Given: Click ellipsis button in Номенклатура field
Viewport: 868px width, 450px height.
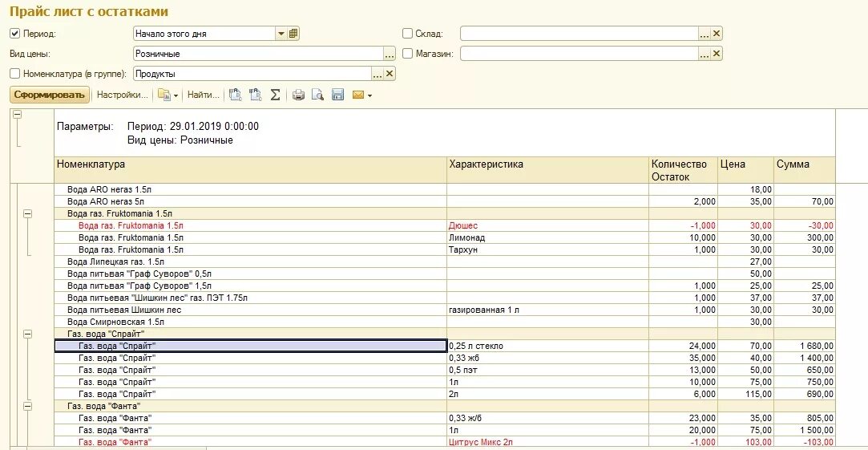Looking at the screenshot, I should [377, 74].
